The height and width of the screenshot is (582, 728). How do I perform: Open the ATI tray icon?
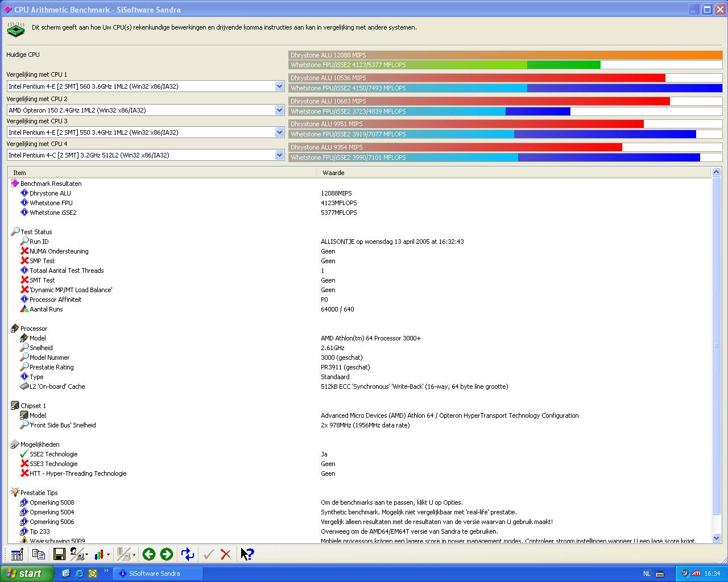point(696,573)
